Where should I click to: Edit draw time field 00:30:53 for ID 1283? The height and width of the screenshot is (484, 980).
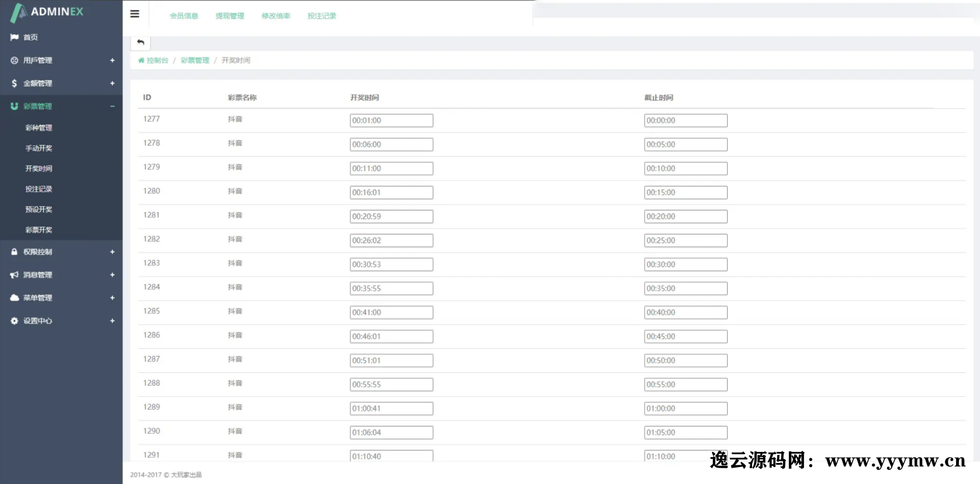(x=392, y=264)
